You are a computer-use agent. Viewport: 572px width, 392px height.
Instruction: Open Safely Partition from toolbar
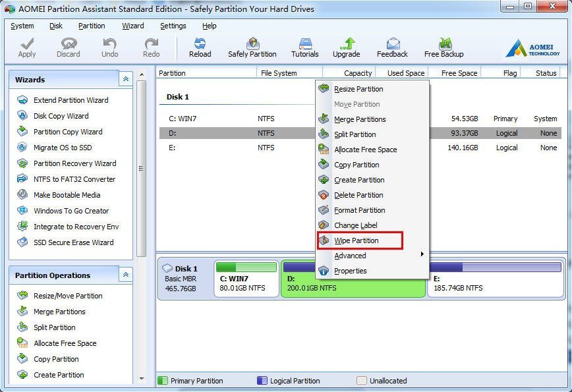[252, 48]
